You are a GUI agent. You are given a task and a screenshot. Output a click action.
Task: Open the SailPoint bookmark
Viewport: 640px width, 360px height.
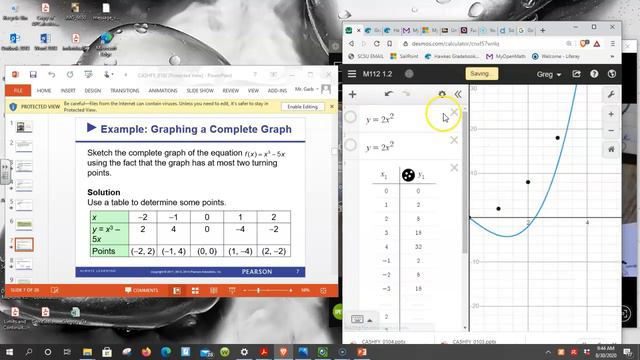tap(404, 56)
